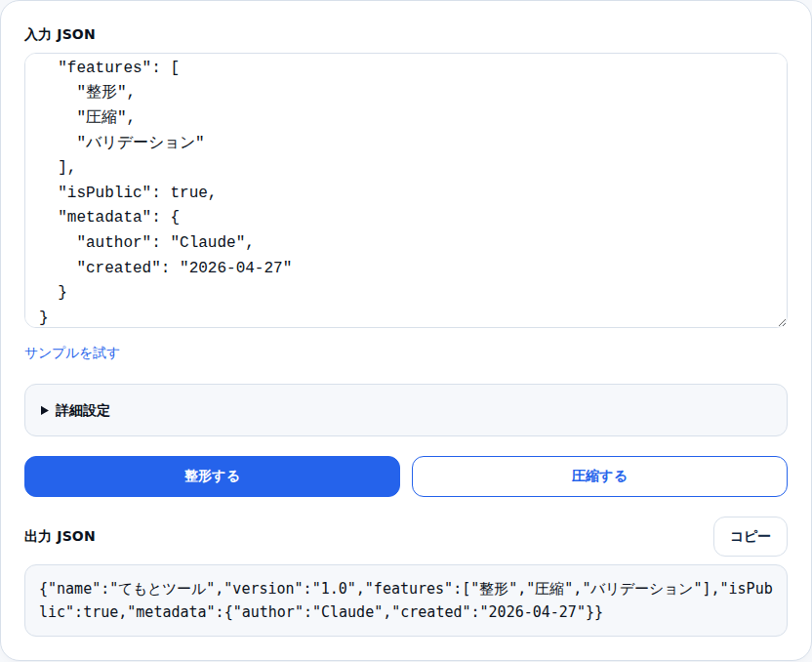Click the 圧縮する compress button

pyautogui.click(x=599, y=476)
